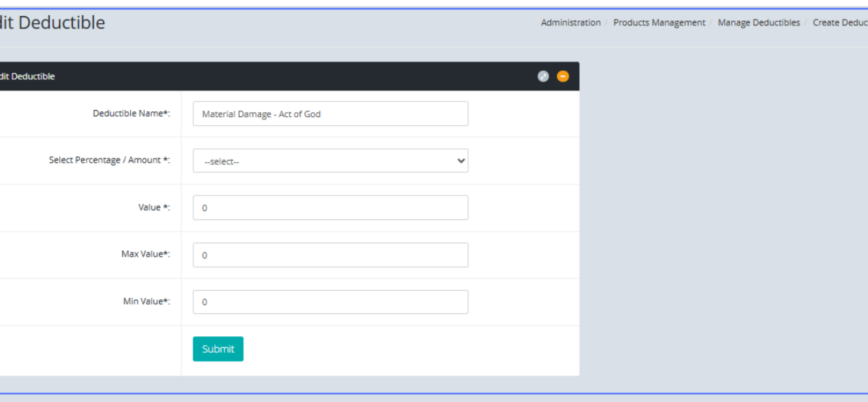The width and height of the screenshot is (868, 402).
Task: Focus the Value input field
Action: (330, 208)
